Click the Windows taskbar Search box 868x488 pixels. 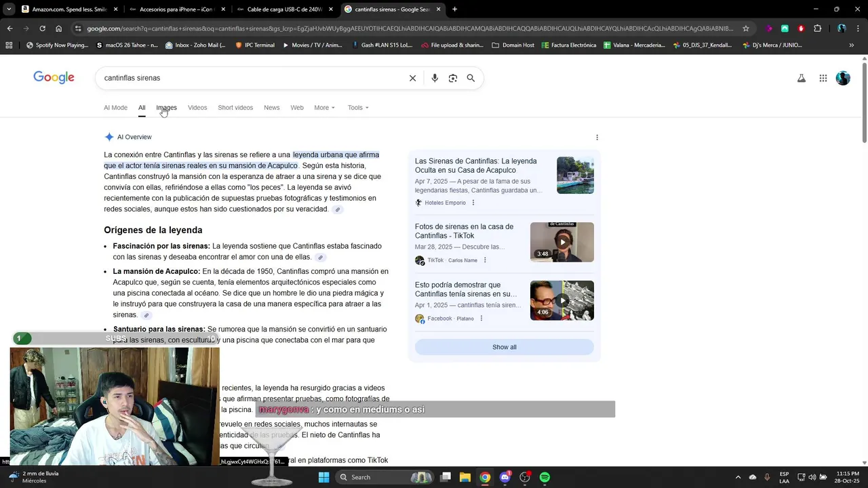point(384,477)
